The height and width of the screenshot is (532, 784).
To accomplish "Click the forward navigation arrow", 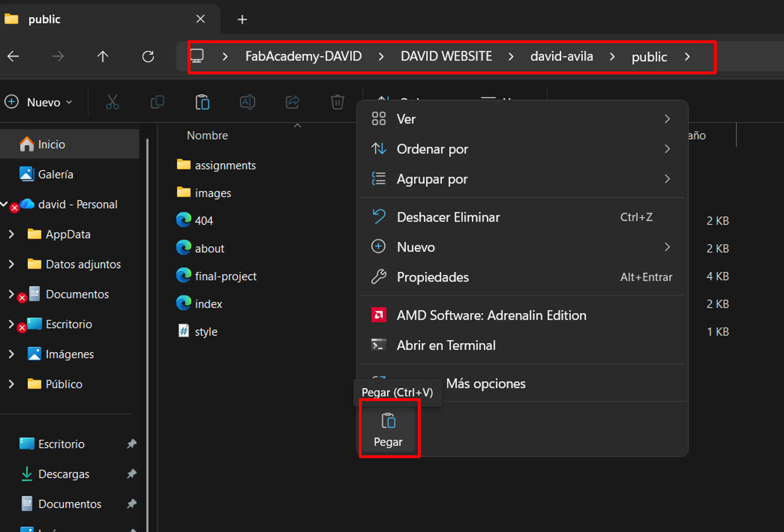I will pos(58,57).
